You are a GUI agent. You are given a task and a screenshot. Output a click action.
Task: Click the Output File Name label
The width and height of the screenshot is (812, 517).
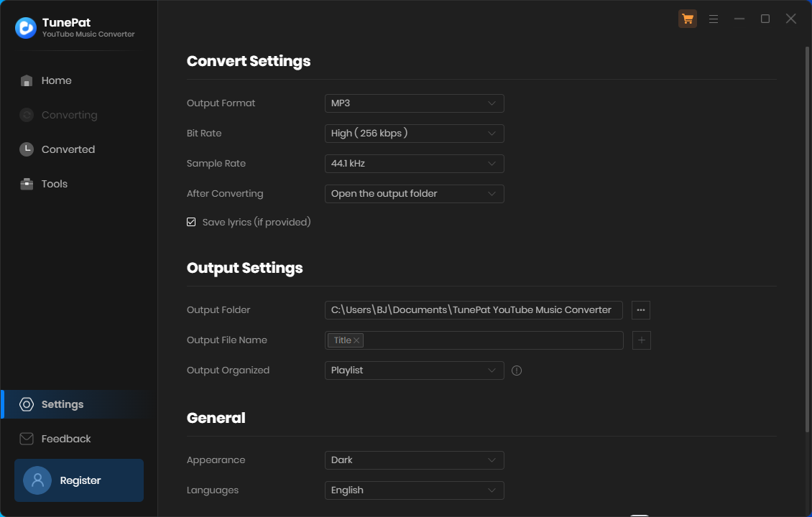click(227, 340)
